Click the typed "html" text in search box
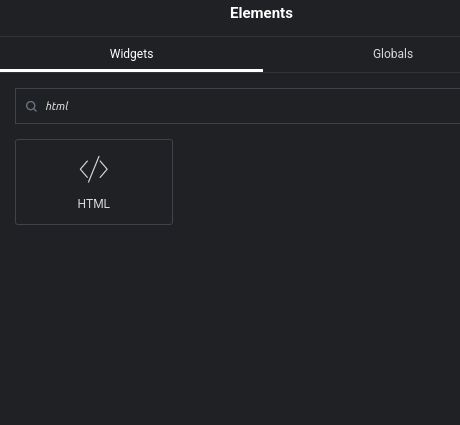The height and width of the screenshot is (425, 460). (x=57, y=106)
